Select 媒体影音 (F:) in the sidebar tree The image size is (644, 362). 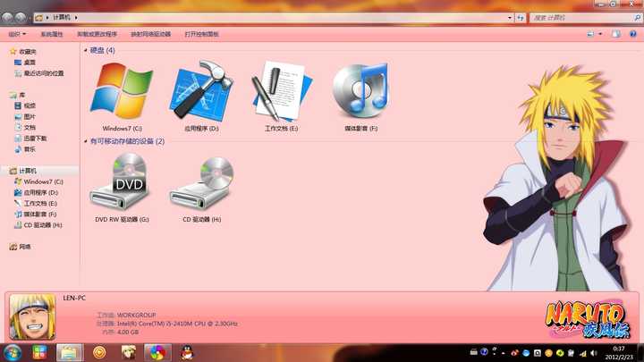pos(40,215)
